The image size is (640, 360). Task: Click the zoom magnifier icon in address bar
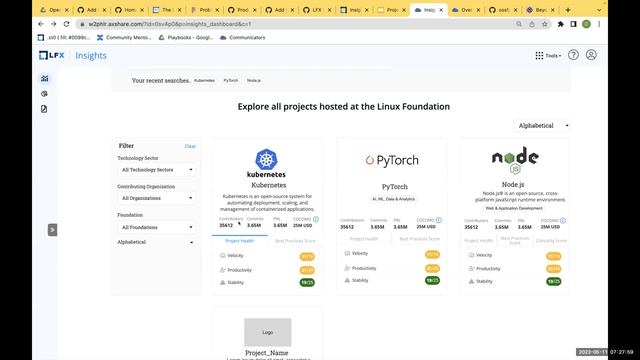point(519,24)
